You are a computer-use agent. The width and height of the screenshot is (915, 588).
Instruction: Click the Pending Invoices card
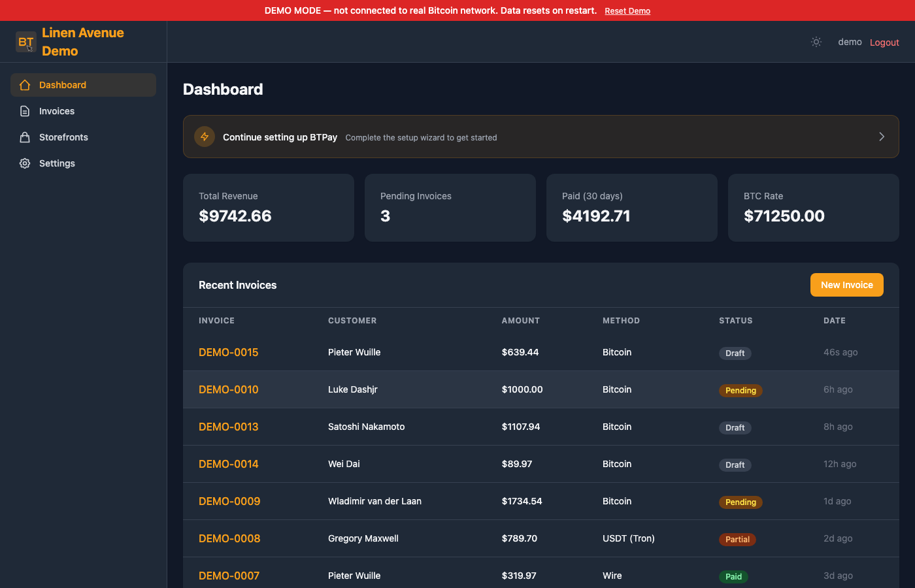(450, 208)
